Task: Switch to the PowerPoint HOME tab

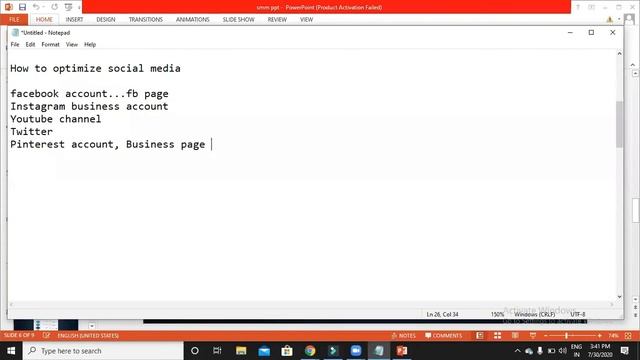Action: [x=44, y=20]
